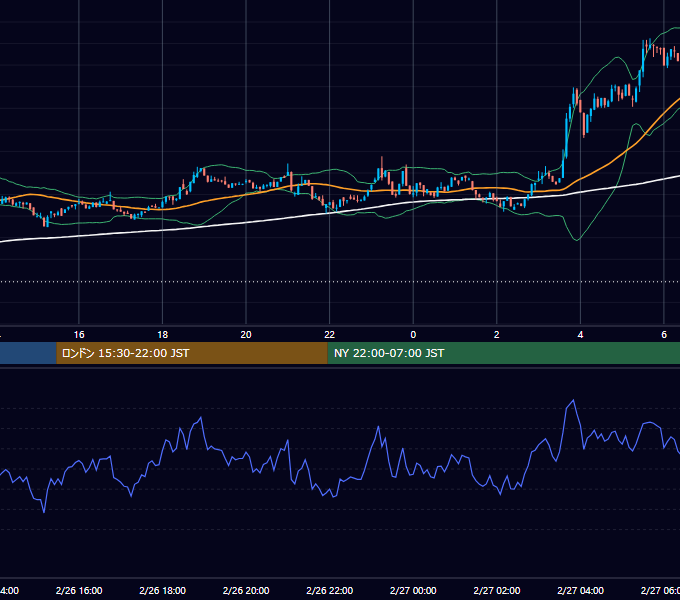Click the 2/26 20:00 label on the indicator axis
Screen dimensions: 680x600
click(246, 590)
